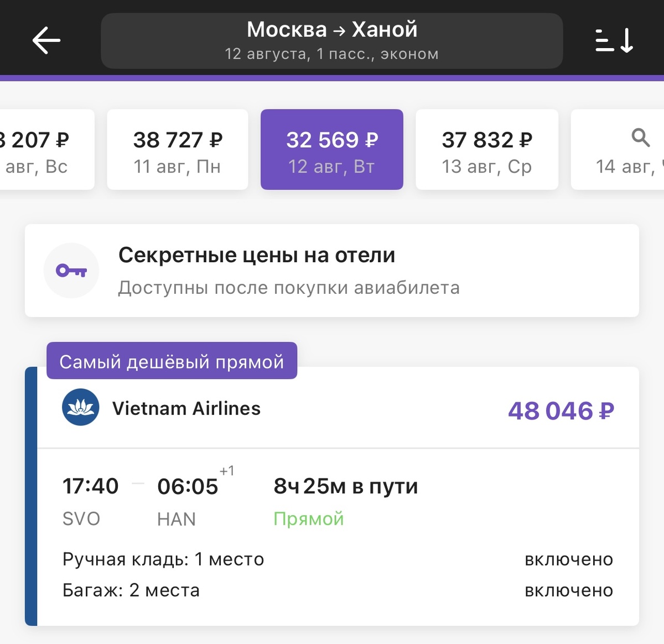Click the key icon in hotel banner

point(71,270)
